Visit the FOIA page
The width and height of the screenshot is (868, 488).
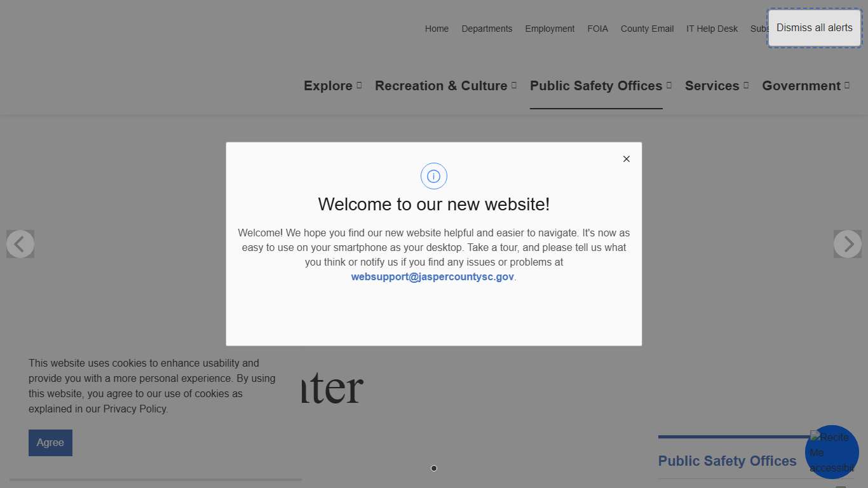tap(597, 29)
